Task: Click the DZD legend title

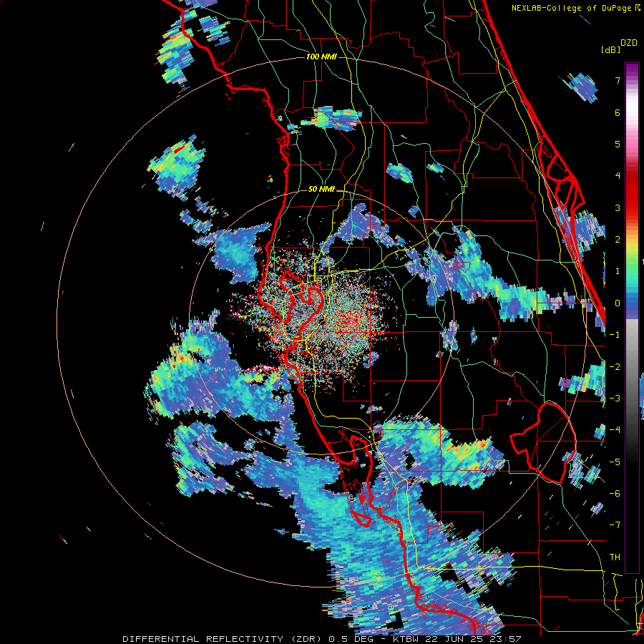Action: tap(629, 43)
